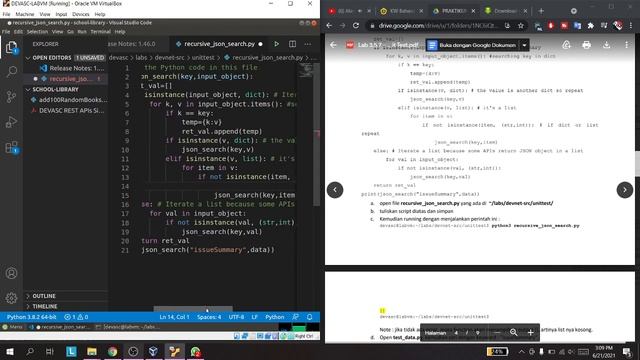Expand the Timeline section
The image size is (640, 360).
click(65, 306)
